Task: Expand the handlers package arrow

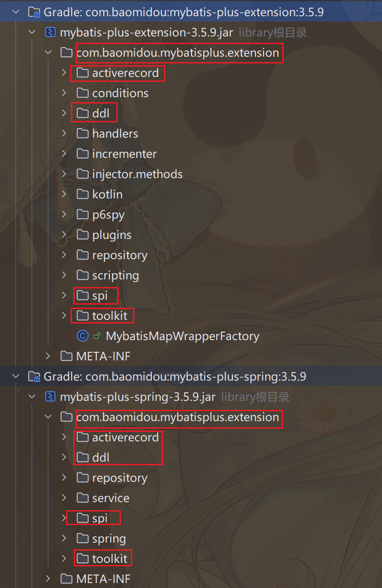Action: click(x=64, y=134)
